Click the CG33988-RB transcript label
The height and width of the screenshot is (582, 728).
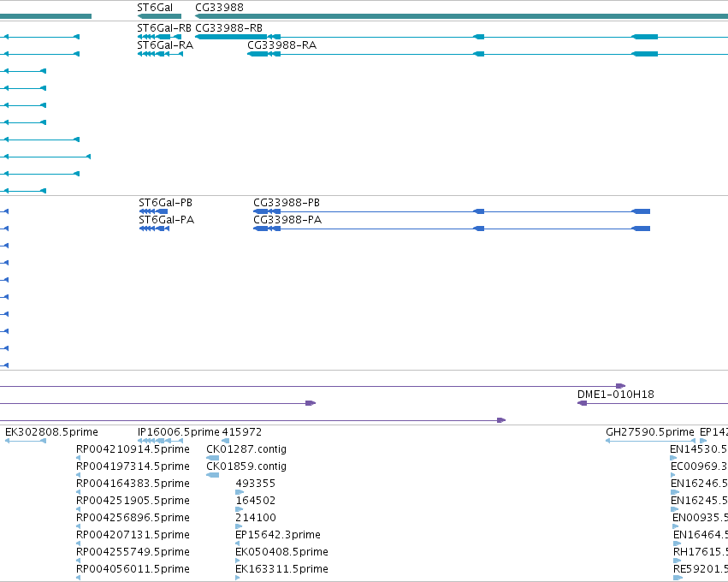tap(228, 28)
